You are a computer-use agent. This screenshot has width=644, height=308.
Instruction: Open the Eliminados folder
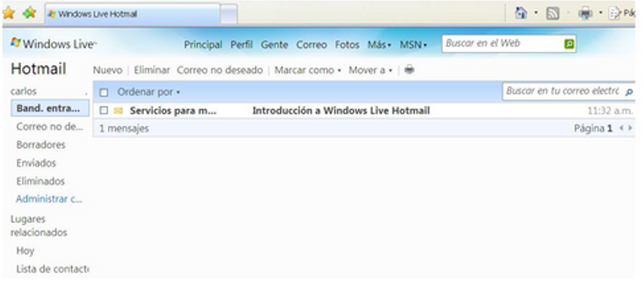[x=41, y=181]
